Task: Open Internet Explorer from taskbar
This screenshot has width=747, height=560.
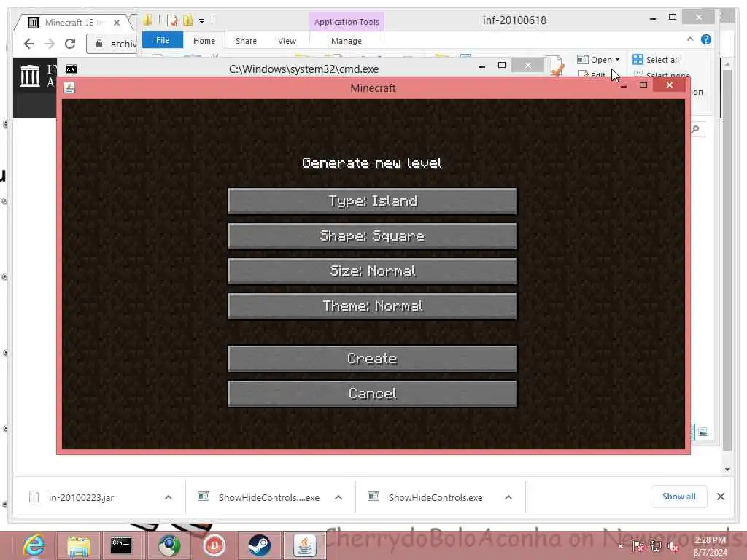Action: [x=34, y=545]
